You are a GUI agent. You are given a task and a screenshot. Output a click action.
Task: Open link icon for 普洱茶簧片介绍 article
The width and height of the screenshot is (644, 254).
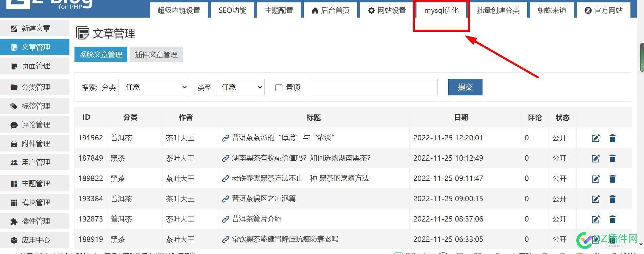pyautogui.click(x=226, y=219)
